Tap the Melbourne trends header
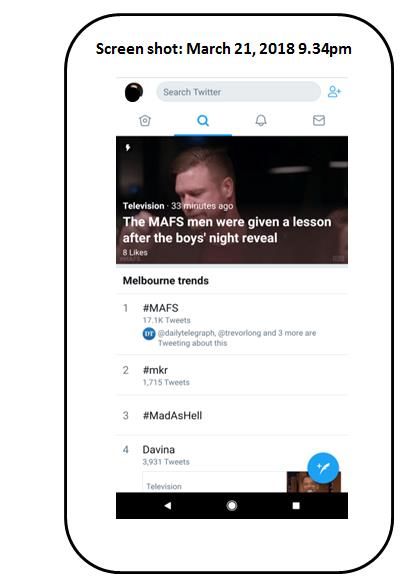This screenshot has height=583, width=415. (x=165, y=281)
